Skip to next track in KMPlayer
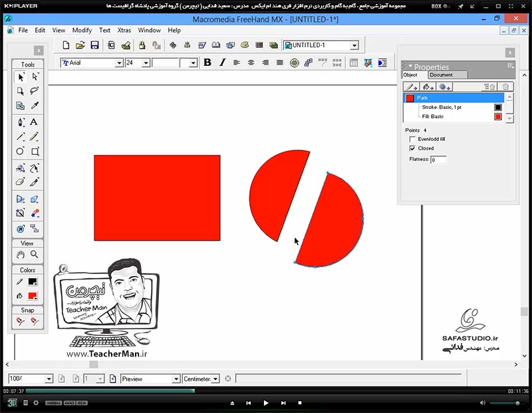 coord(283,403)
